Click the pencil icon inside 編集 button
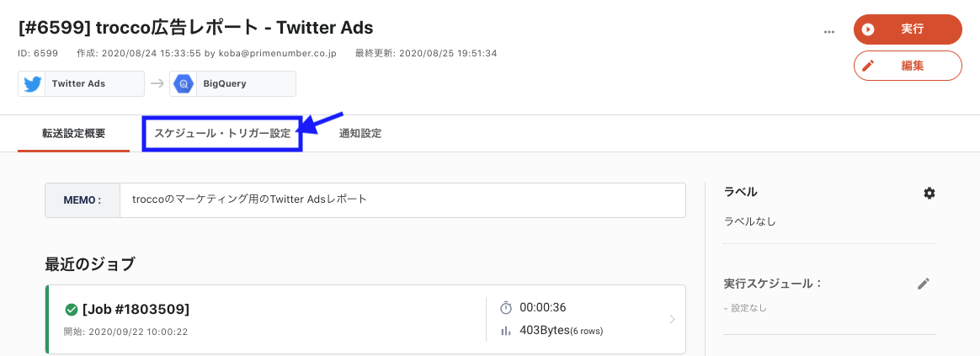This screenshot has height=356, width=980. 867,66
